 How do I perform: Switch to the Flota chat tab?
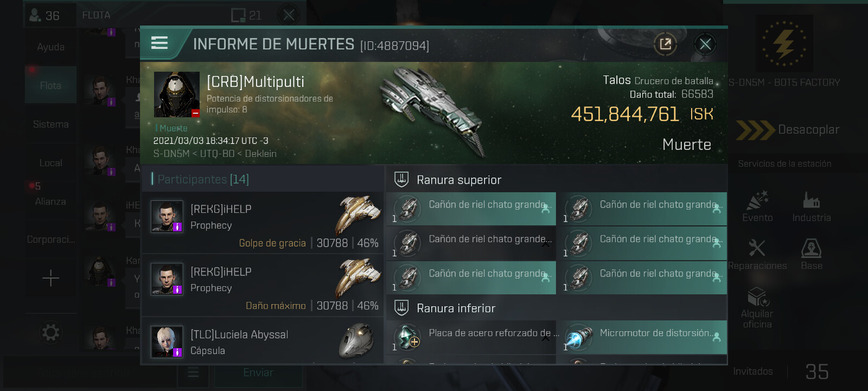(x=50, y=85)
